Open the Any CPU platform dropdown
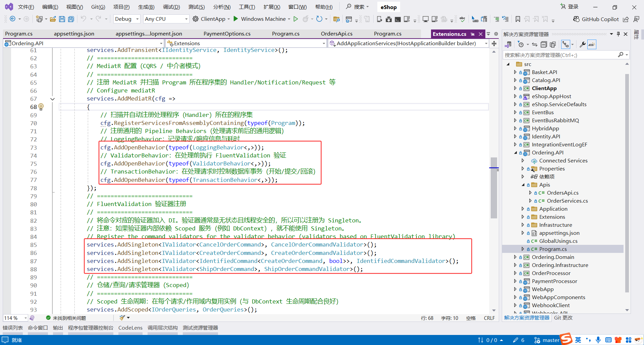This screenshot has width=644, height=345. pos(166,19)
